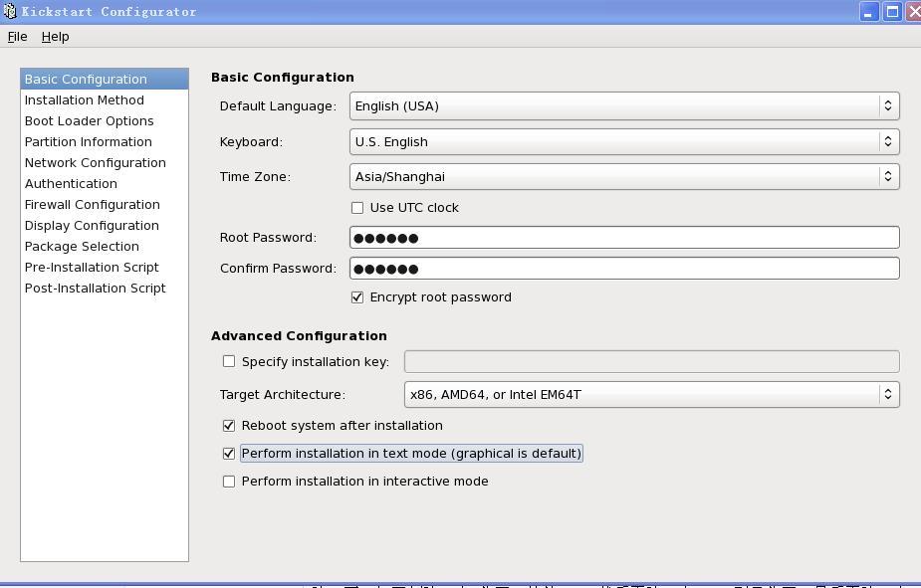The width and height of the screenshot is (921, 588).
Task: Enable the Use UTC clock checkbox
Action: (357, 208)
